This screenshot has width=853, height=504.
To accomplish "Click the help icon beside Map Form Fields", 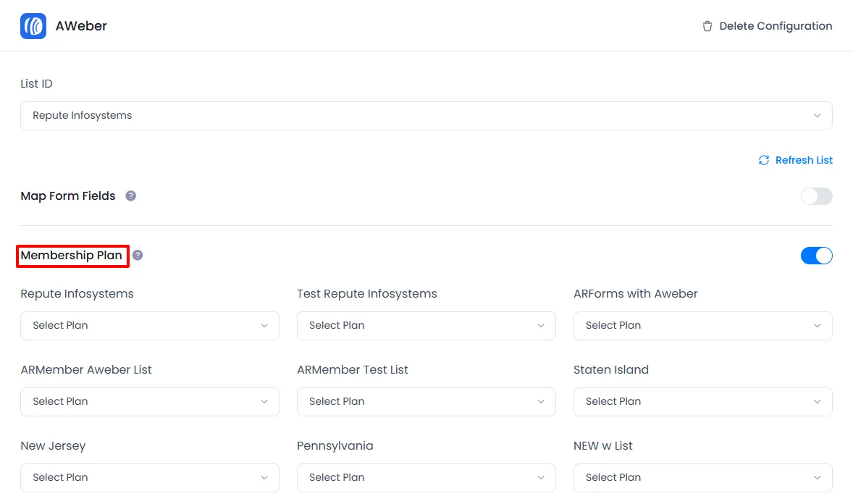I will (x=131, y=196).
